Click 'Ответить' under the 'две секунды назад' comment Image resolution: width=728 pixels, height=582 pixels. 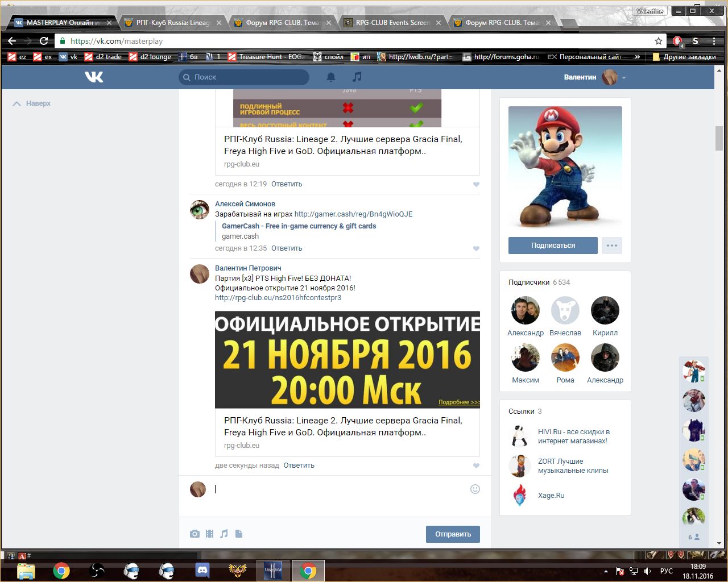pos(299,465)
